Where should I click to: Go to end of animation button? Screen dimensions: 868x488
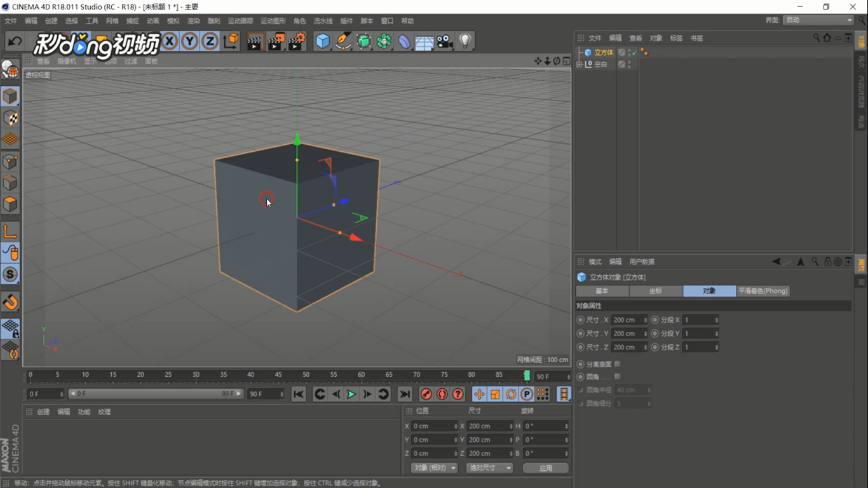[405, 395]
